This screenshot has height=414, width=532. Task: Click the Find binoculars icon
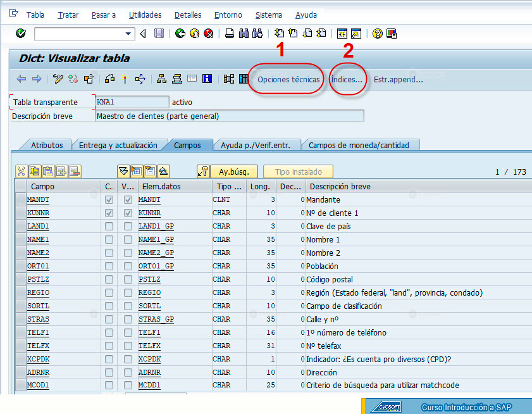244,34
